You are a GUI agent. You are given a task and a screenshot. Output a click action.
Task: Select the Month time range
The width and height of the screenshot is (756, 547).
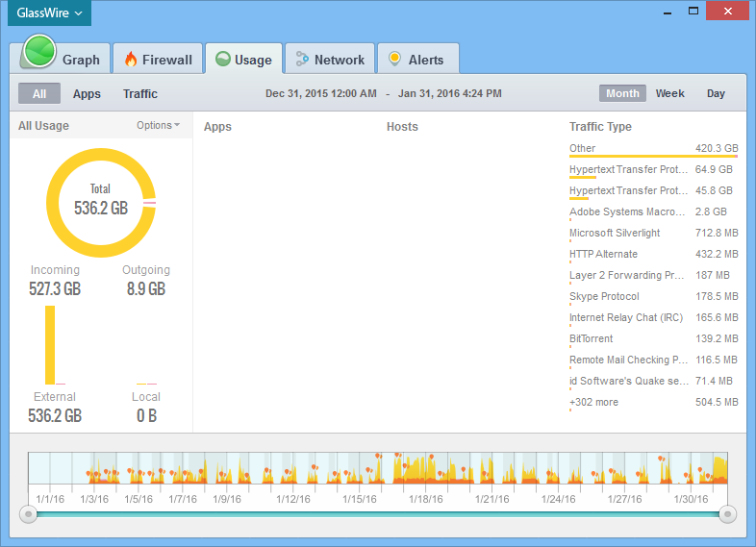coord(622,93)
